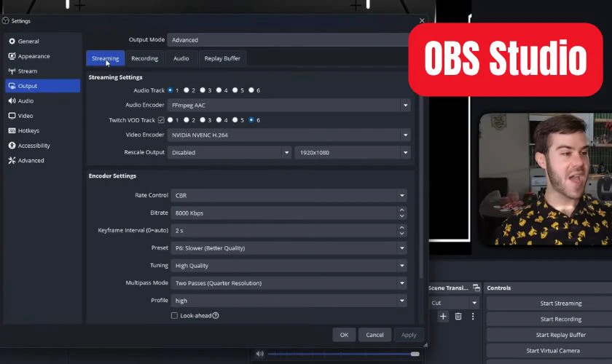Select Audio Track 1 radio button
612x364 pixels.
(x=170, y=90)
